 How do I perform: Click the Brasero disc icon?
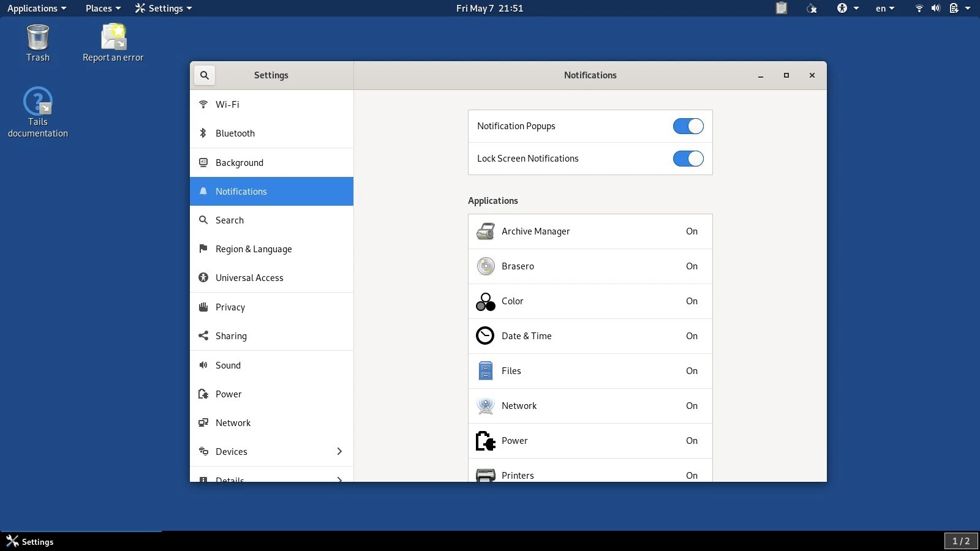point(486,266)
